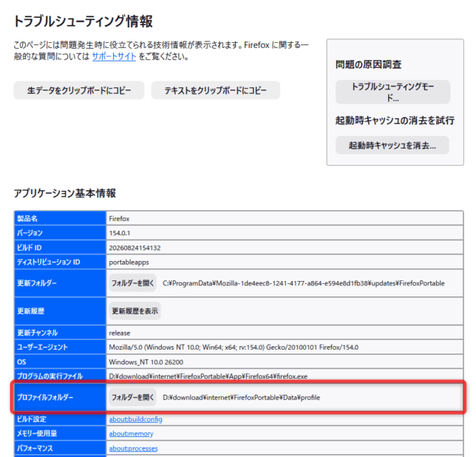The height and width of the screenshot is (457, 476).
Task: Click the OS row header
Action: (x=60, y=362)
